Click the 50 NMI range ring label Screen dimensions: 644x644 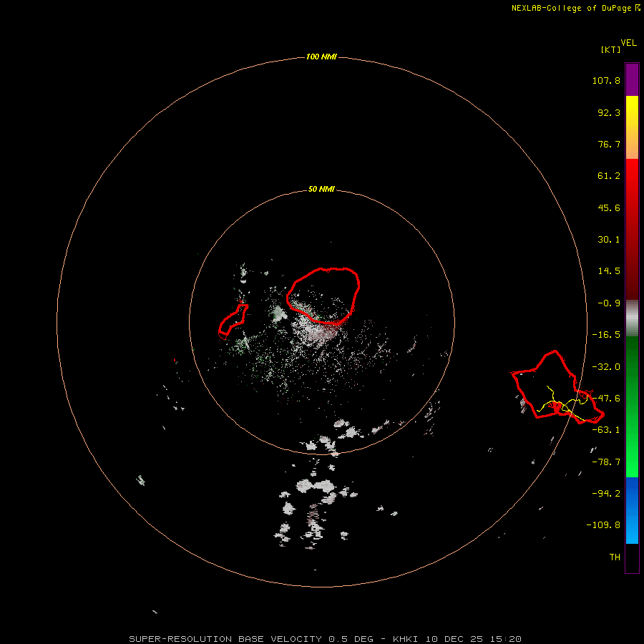(x=321, y=190)
